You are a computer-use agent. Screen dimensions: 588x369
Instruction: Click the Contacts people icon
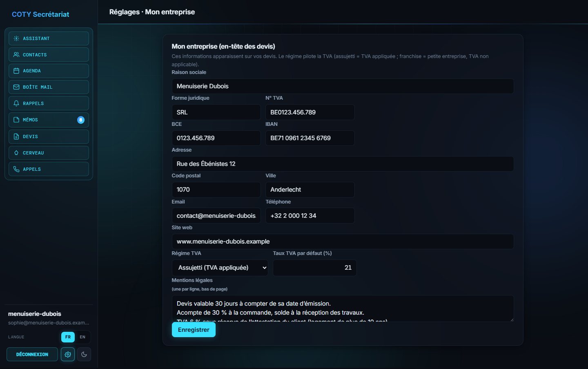16,55
